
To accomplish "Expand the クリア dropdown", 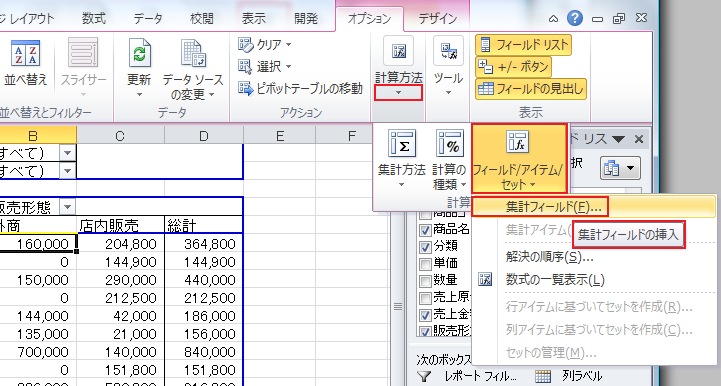I will tap(289, 45).
